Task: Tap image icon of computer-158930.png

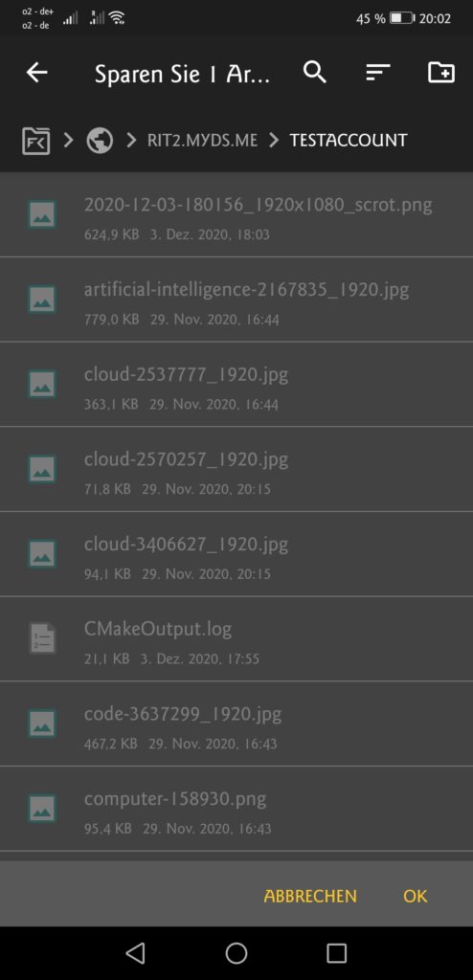Action: tap(42, 808)
